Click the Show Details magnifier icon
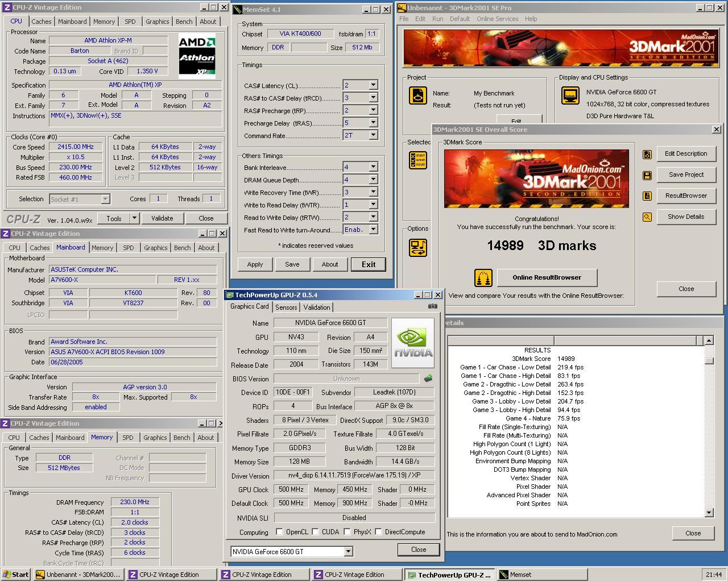Image resolution: width=728 pixels, height=582 pixels. [x=647, y=217]
